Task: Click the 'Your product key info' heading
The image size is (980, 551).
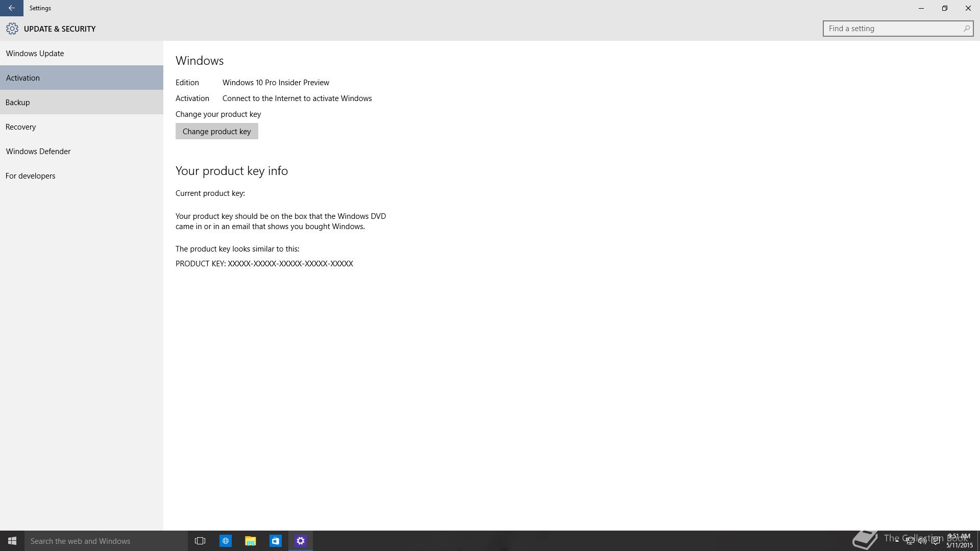Action: [x=232, y=171]
